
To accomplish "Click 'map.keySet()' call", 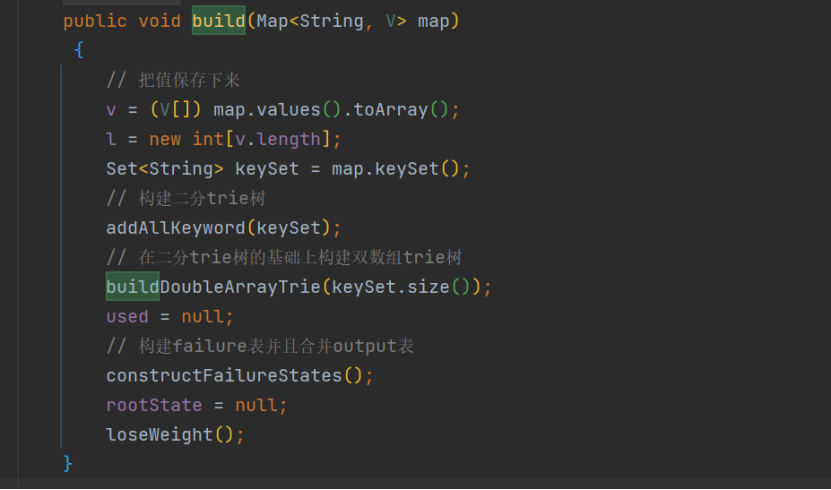I will coord(395,169).
